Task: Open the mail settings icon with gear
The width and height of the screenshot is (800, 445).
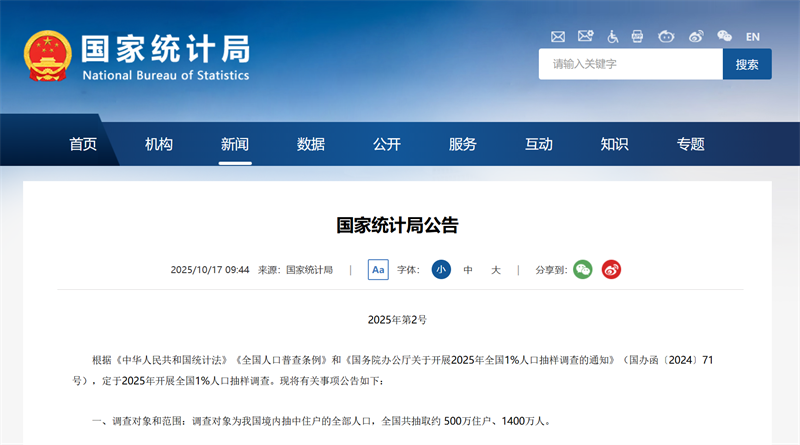Action: (x=585, y=37)
